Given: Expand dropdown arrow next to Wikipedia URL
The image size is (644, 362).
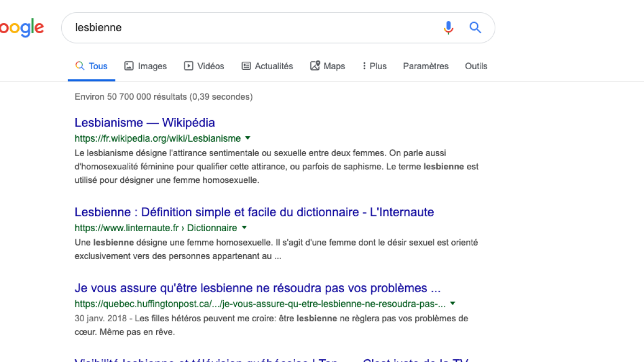Looking at the screenshot, I should point(247,138).
